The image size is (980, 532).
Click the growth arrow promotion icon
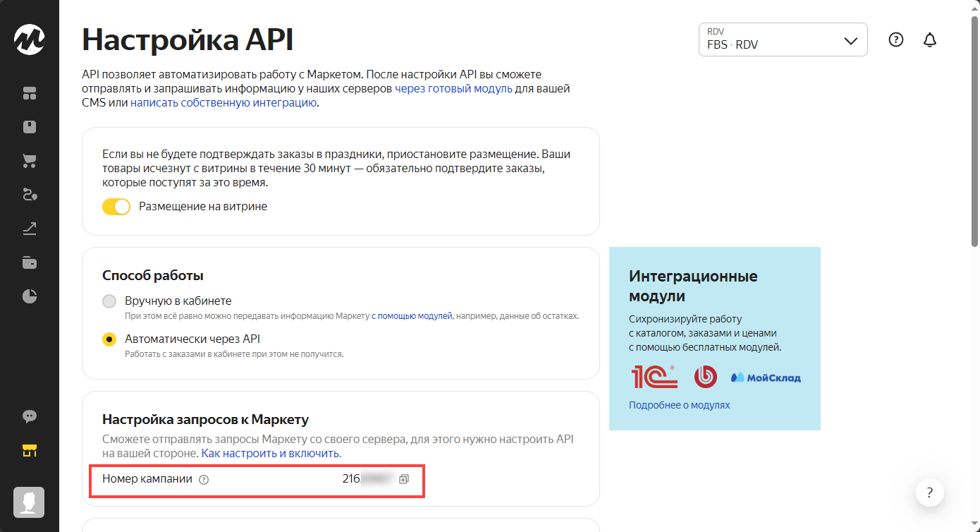click(30, 229)
